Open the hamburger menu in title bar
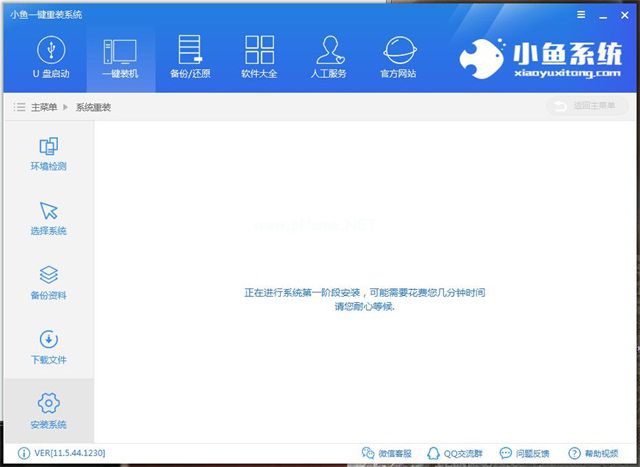Viewport: 640px width, 467px height. pyautogui.click(x=581, y=15)
